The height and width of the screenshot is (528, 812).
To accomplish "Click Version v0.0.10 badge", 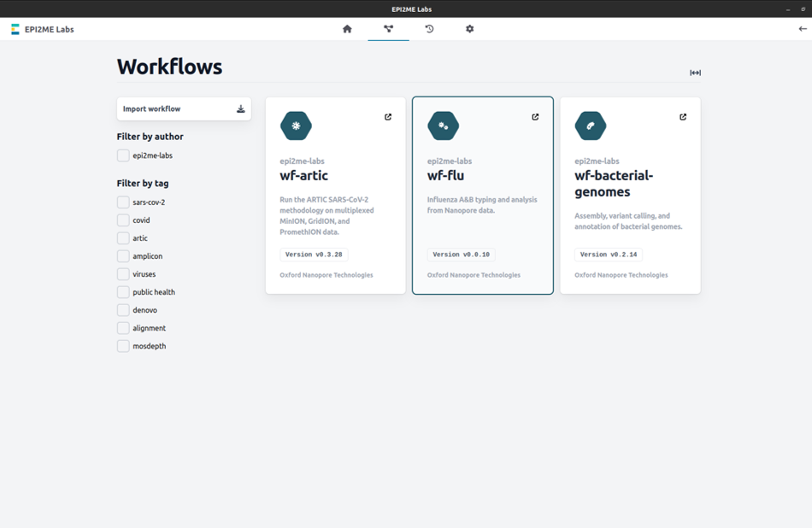I will [x=461, y=255].
